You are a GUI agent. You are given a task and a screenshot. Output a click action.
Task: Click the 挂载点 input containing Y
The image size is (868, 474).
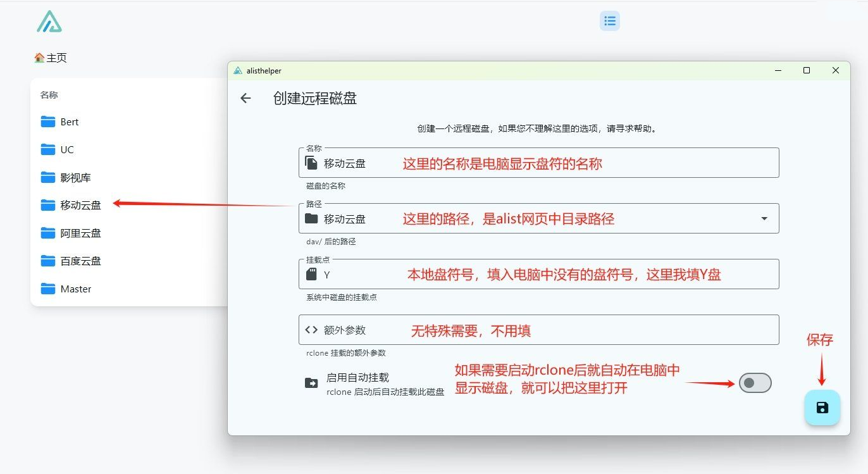click(x=538, y=274)
